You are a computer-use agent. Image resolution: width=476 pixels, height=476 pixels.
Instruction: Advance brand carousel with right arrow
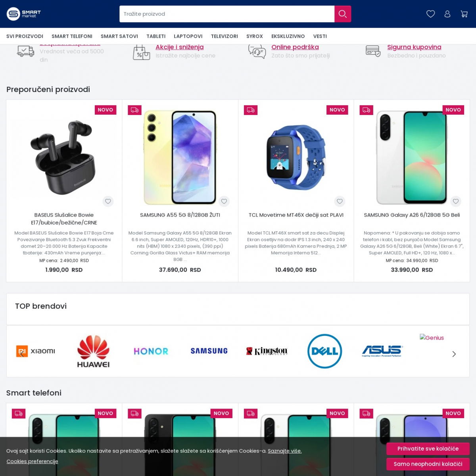coord(454,354)
